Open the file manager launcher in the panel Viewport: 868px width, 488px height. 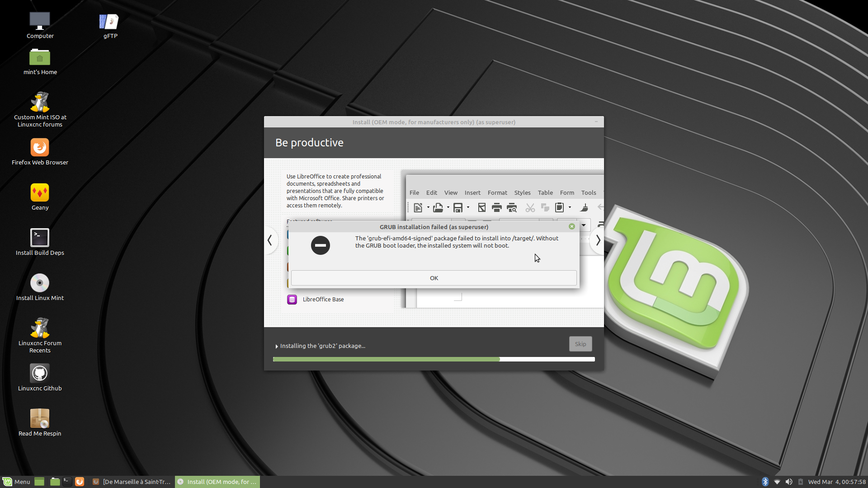[55, 482]
